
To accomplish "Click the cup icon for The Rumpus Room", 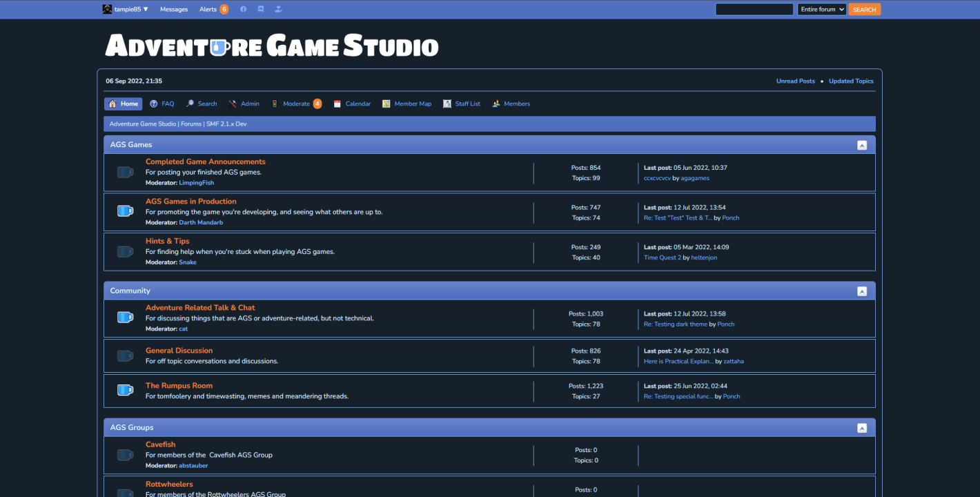I will pos(125,391).
